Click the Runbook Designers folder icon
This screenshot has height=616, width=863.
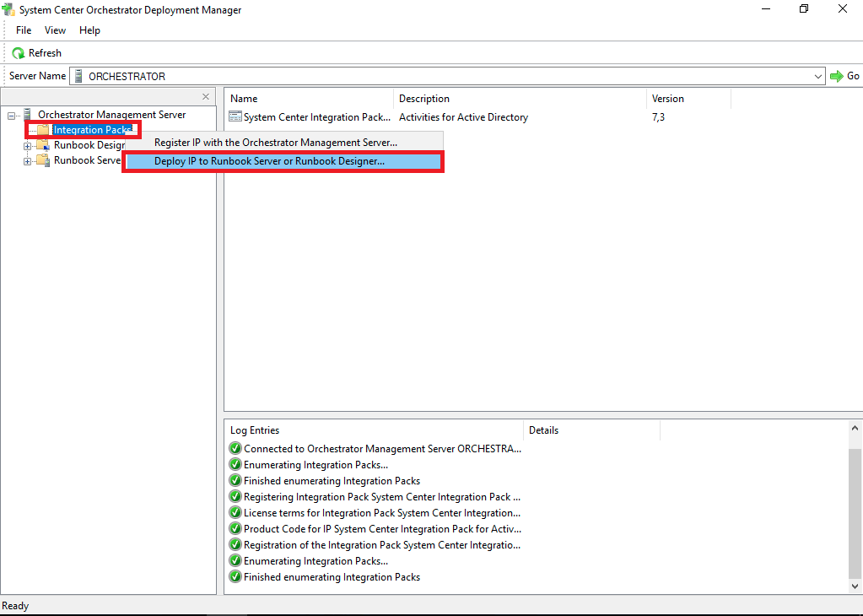43,145
